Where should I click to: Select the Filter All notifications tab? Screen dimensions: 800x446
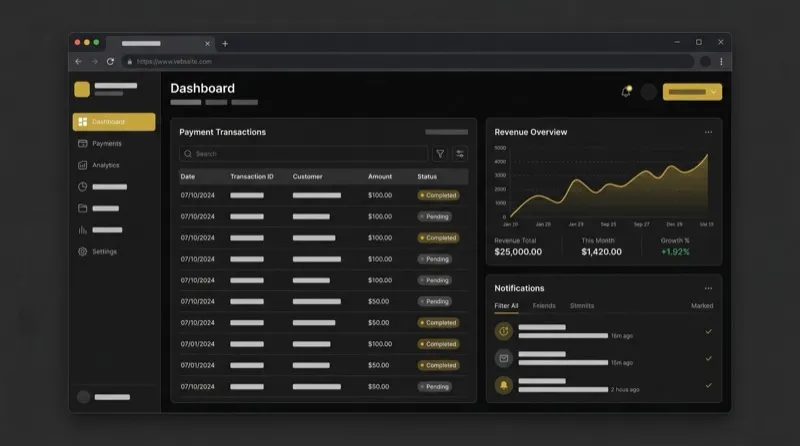point(506,306)
